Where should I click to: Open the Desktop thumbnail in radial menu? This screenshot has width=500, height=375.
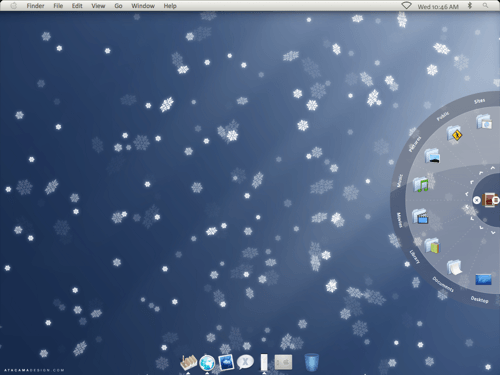click(x=483, y=279)
